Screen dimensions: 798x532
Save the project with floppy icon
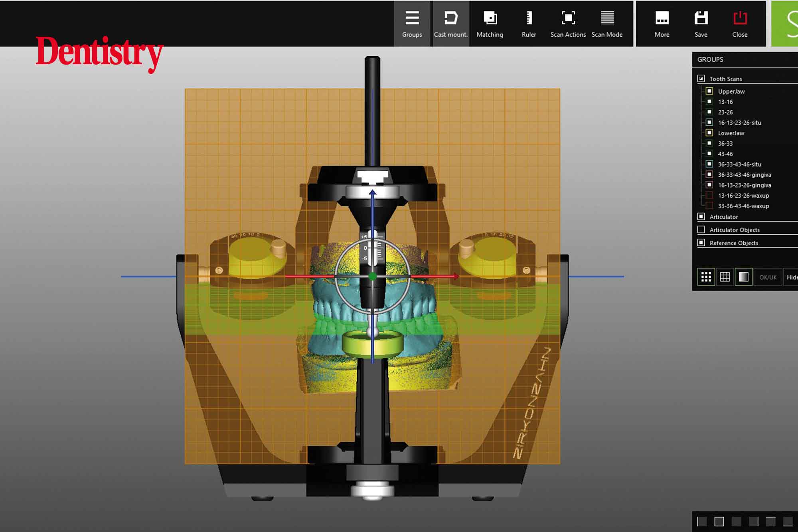701,24
